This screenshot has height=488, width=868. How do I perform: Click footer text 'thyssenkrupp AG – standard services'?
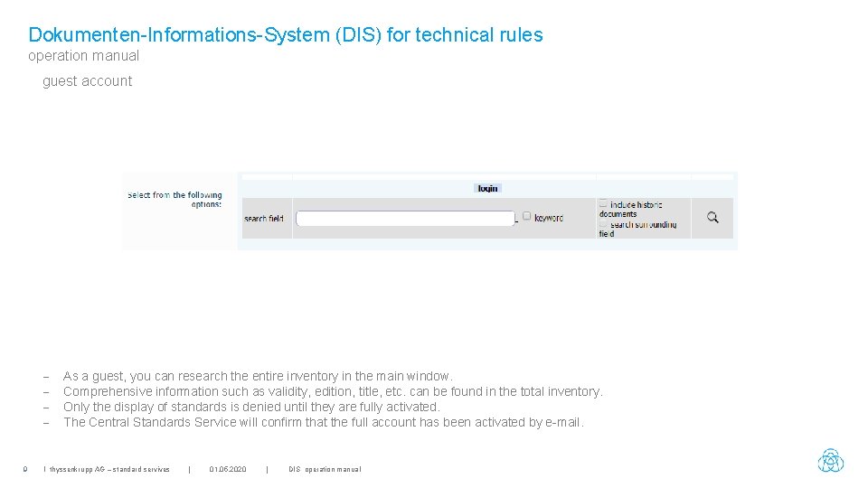pyautogui.click(x=109, y=469)
